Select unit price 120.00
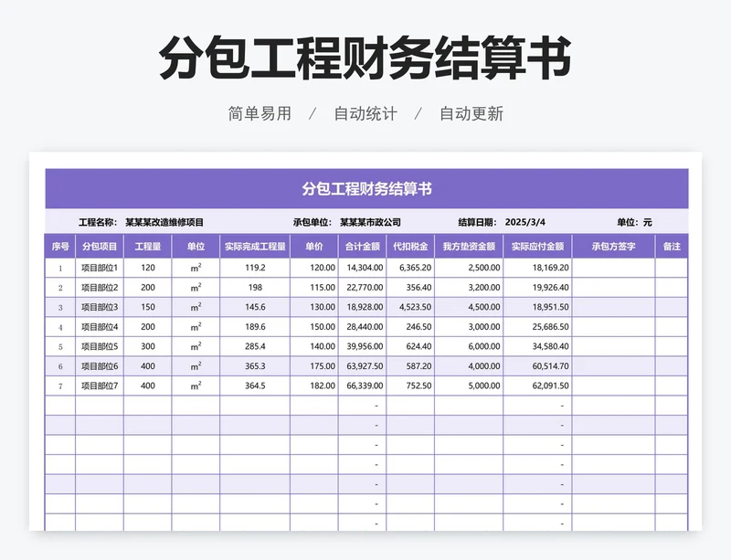This screenshot has height=560, width=731. 323,268
